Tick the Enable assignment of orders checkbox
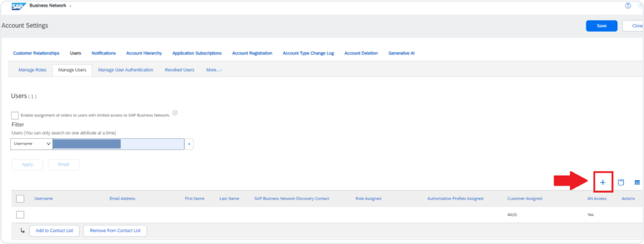Image resolution: width=644 pixels, height=244 pixels. (x=15, y=116)
